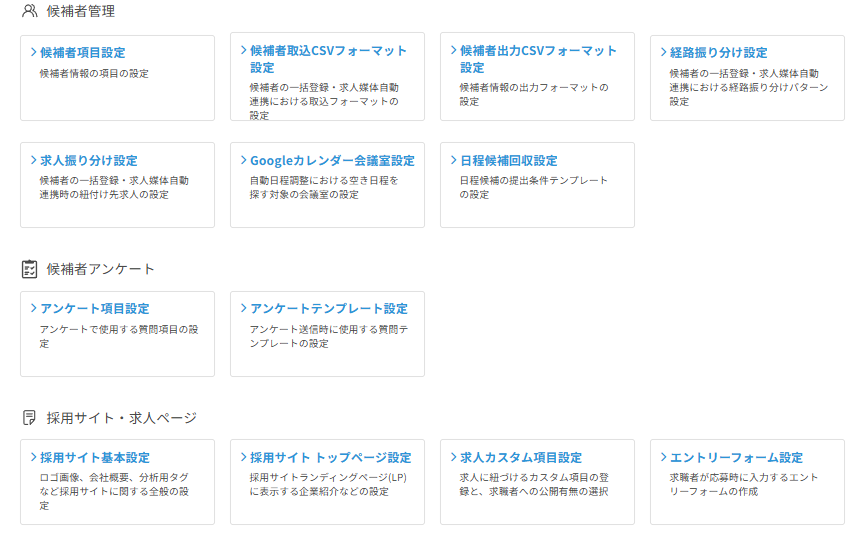Open 候補者項目設定 link
The height and width of the screenshot is (537, 862).
tap(82, 53)
